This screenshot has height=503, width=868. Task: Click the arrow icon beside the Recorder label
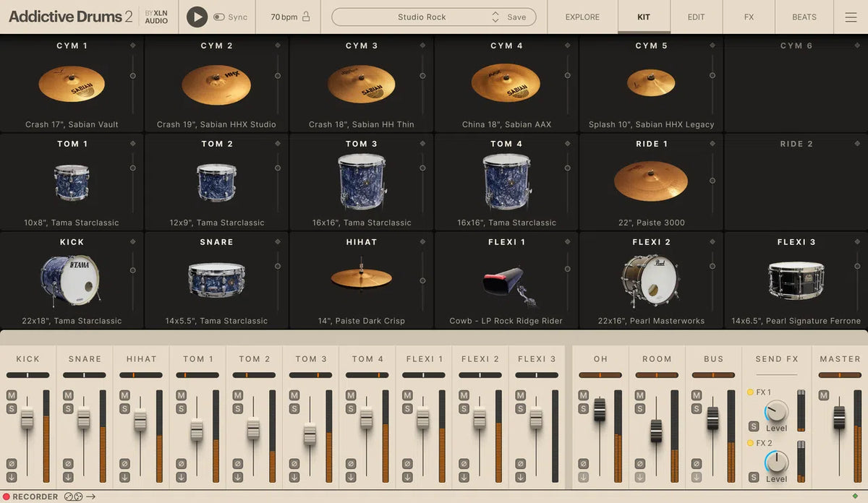point(91,496)
